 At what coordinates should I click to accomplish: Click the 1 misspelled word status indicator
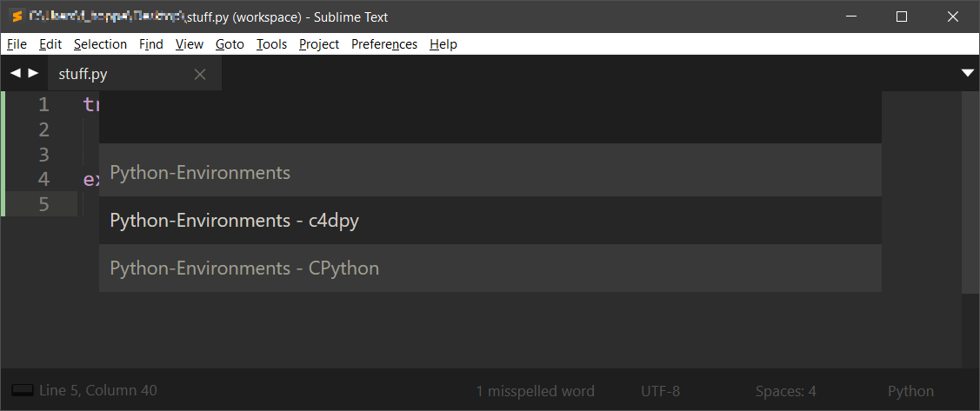[x=535, y=391]
